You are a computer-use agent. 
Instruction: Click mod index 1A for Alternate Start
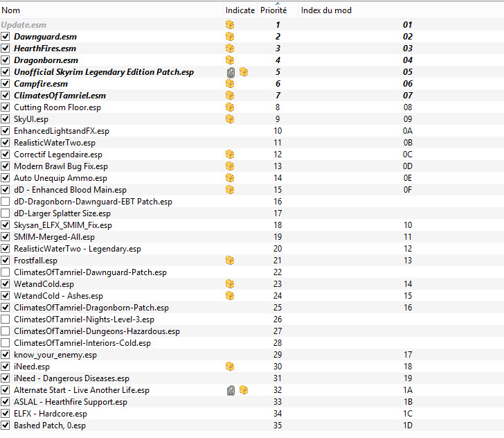click(x=408, y=390)
